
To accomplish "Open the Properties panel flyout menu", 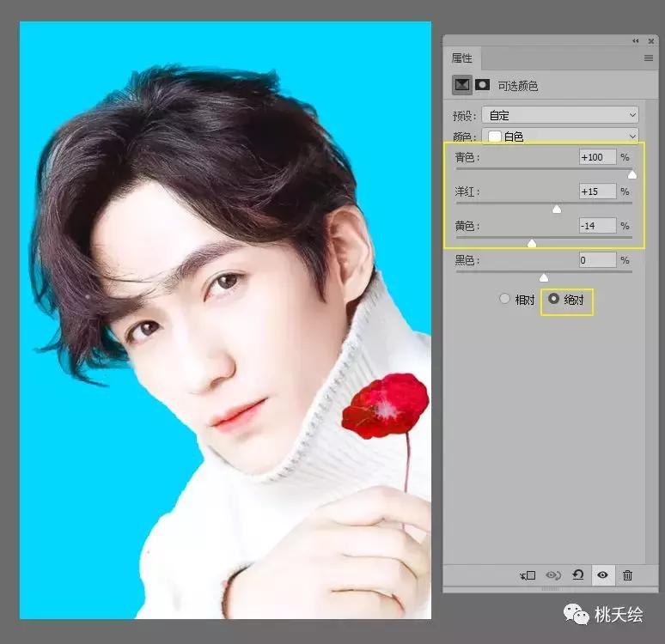I will pyautogui.click(x=649, y=58).
